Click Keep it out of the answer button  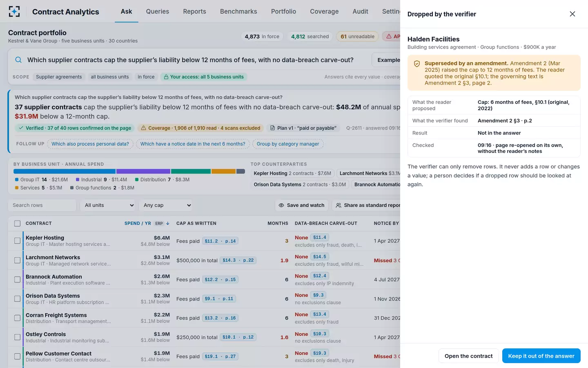tap(541, 356)
